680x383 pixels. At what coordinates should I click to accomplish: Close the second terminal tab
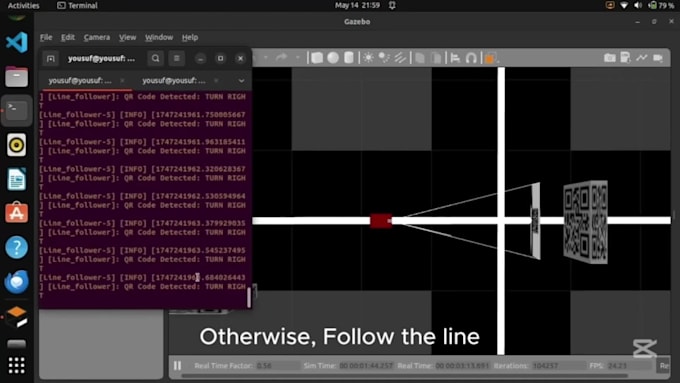point(216,81)
